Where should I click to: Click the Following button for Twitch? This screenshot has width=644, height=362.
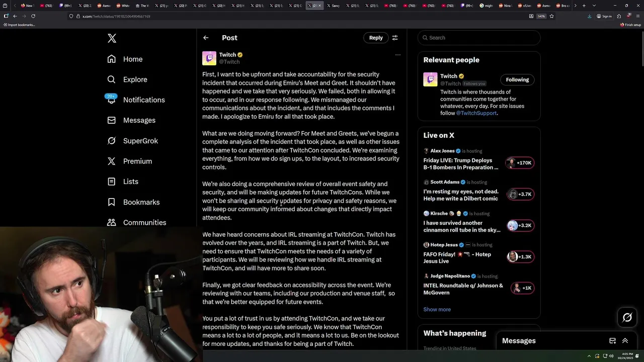pos(517,79)
